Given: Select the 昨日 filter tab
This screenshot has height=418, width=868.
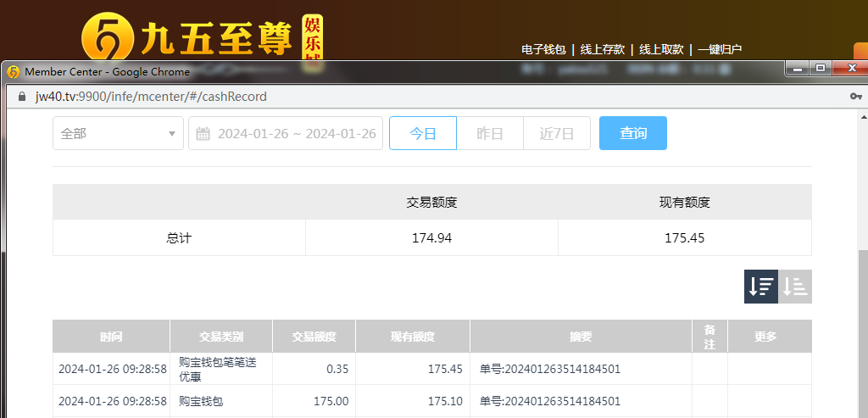Looking at the screenshot, I should pos(490,133).
